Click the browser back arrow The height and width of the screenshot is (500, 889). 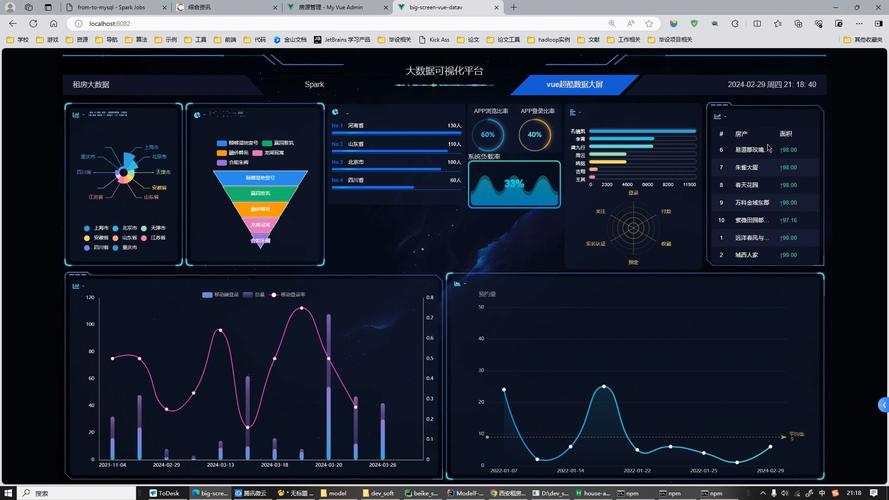12,24
